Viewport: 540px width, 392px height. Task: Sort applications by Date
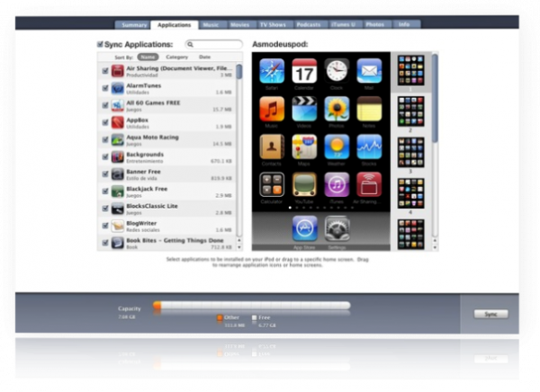pyautogui.click(x=204, y=57)
